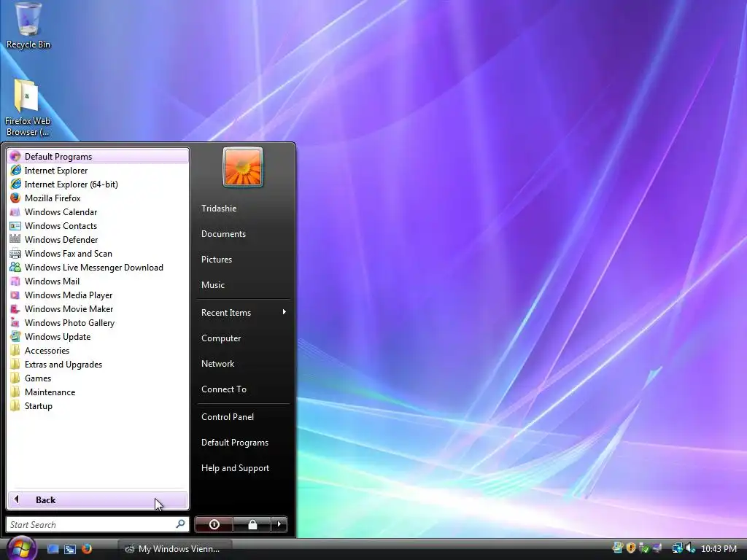Click the power button in Start menu
Image resolution: width=747 pixels, height=560 pixels.
214,524
